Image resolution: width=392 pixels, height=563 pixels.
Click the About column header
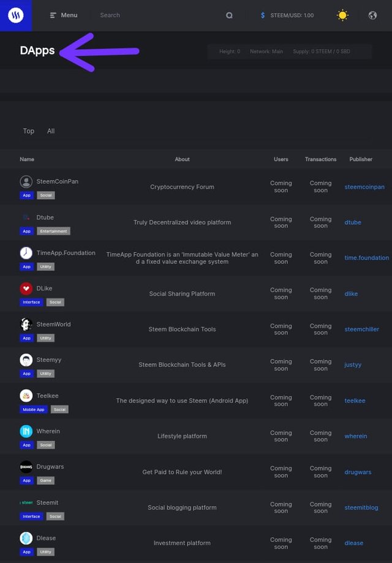[183, 159]
